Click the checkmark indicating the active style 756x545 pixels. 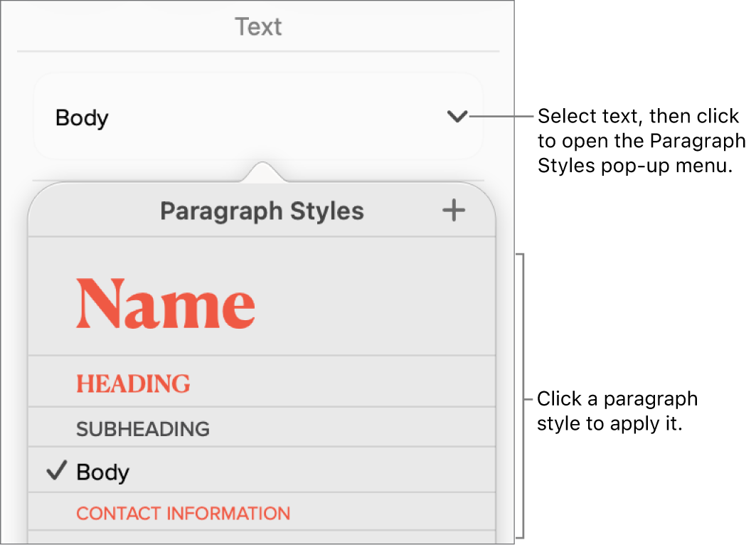[x=56, y=469]
